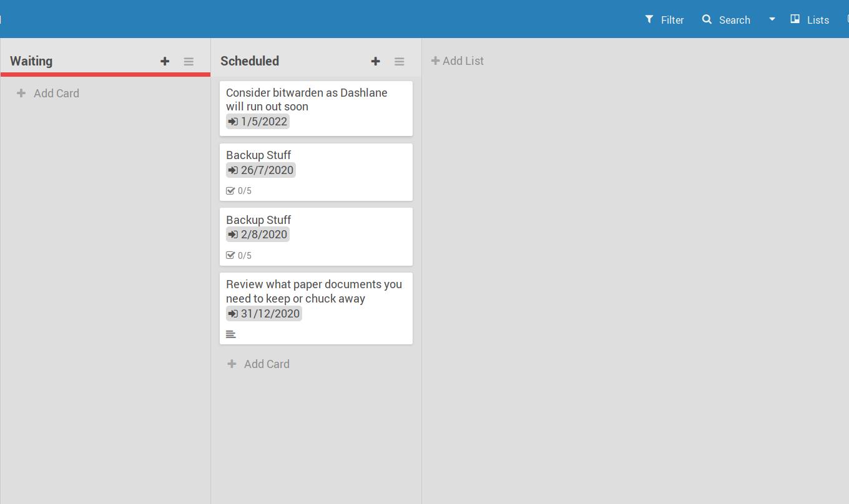Click the plus icon in Scheduled list header

click(x=375, y=61)
